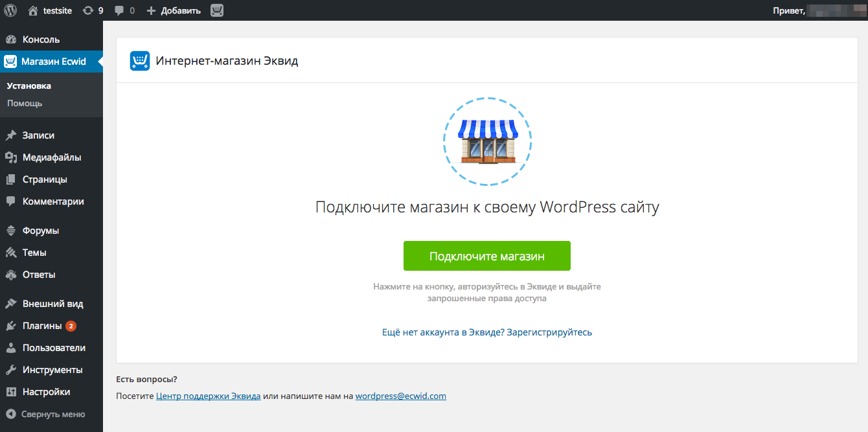Viewport: 868px width, 432px height.
Task: Click the Интернет-магазин Эквид heading
Action: pos(227,61)
